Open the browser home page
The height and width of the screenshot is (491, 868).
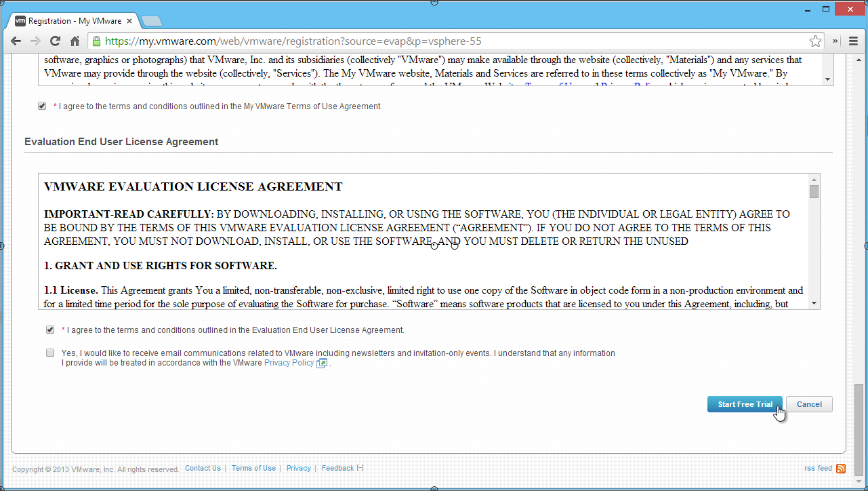tap(75, 41)
